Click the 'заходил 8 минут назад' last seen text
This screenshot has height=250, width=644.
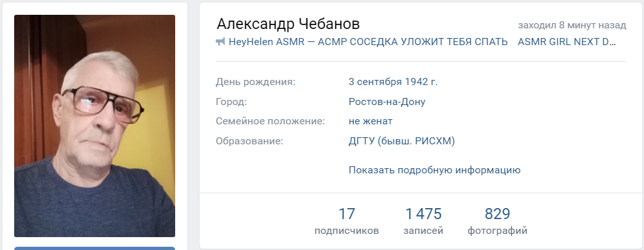(x=572, y=25)
